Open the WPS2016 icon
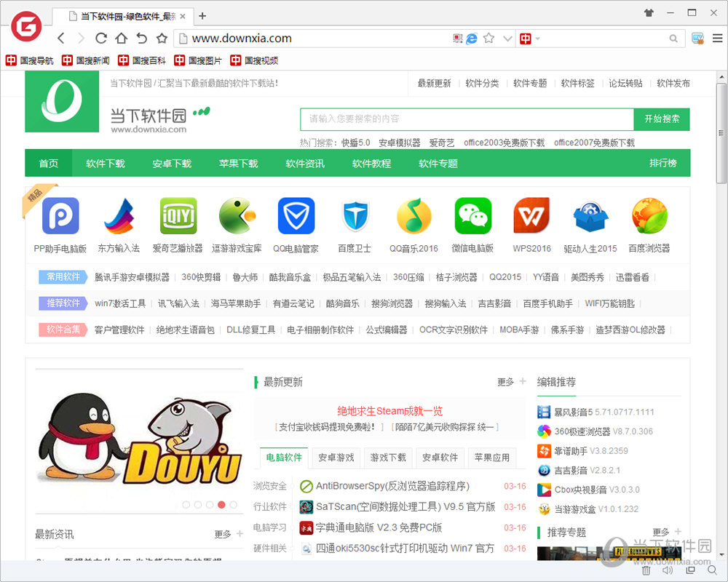The image size is (728, 582). click(x=531, y=216)
